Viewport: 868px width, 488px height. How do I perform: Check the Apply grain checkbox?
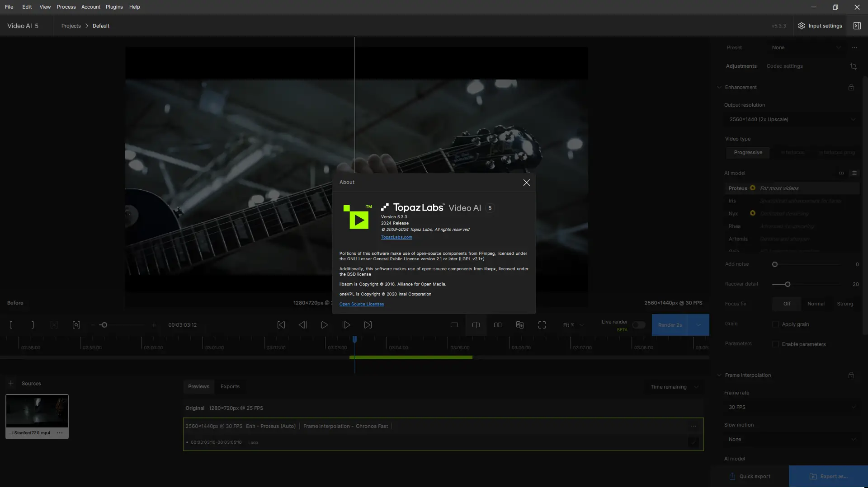click(x=775, y=324)
